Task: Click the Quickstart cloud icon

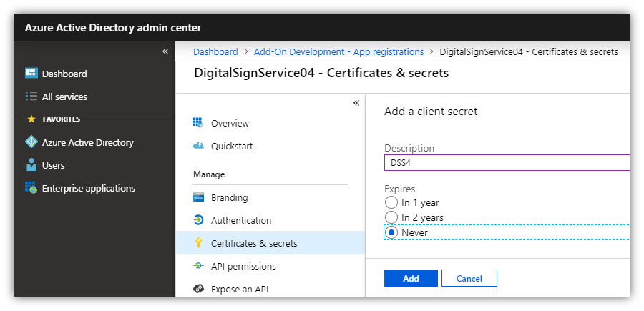Action: point(198,146)
